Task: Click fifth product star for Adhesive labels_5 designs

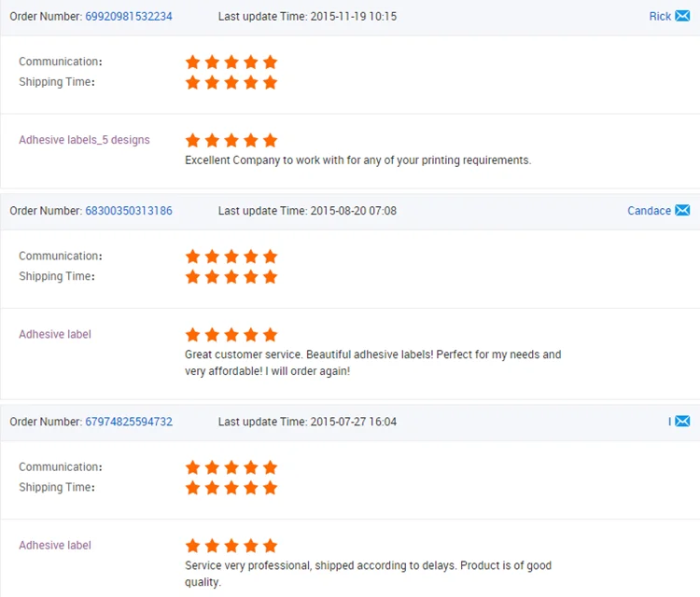Action: pos(271,141)
